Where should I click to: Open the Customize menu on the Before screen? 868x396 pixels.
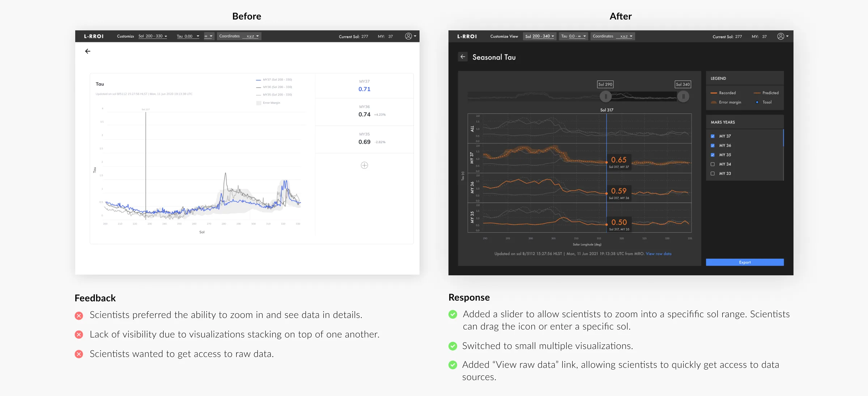click(x=125, y=36)
